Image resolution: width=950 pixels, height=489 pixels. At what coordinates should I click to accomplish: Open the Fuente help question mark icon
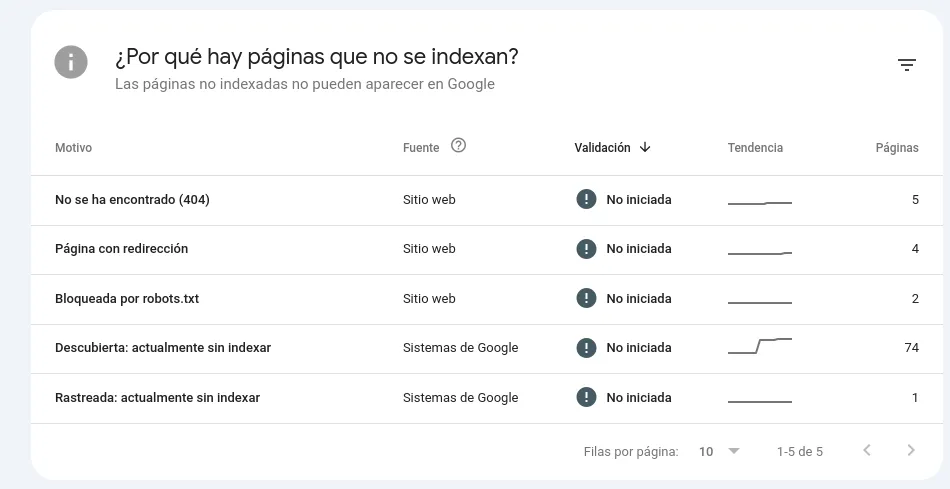click(459, 145)
